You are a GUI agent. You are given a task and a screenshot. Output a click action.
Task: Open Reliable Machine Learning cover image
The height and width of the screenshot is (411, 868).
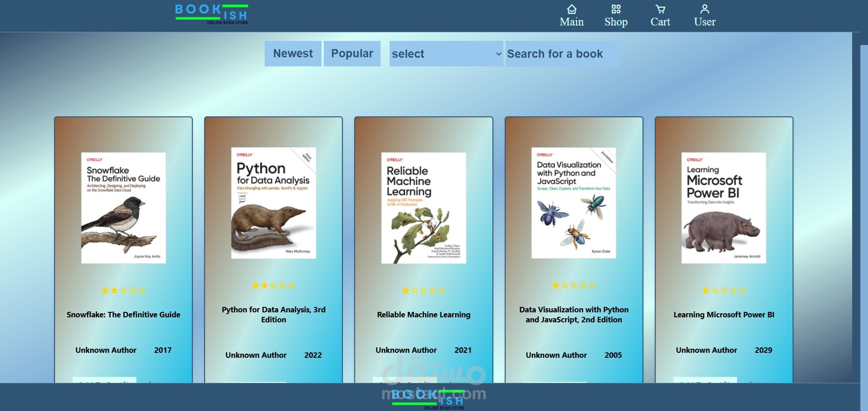(424, 208)
